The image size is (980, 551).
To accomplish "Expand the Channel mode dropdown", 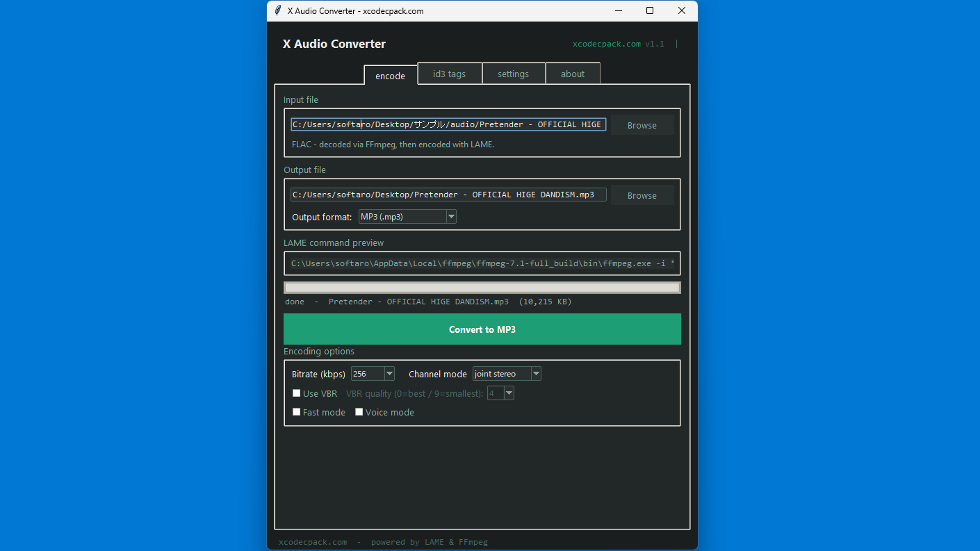I will click(x=536, y=373).
